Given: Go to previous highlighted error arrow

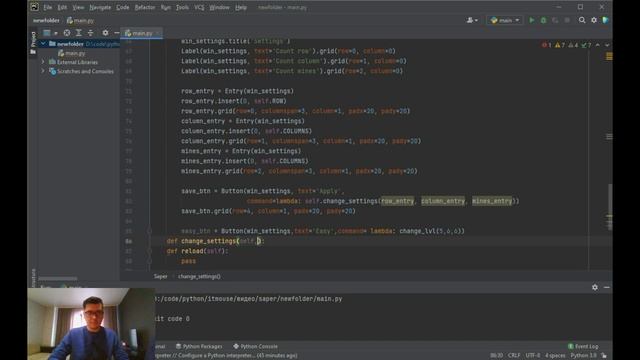Looking at the screenshot, I should (598, 45).
